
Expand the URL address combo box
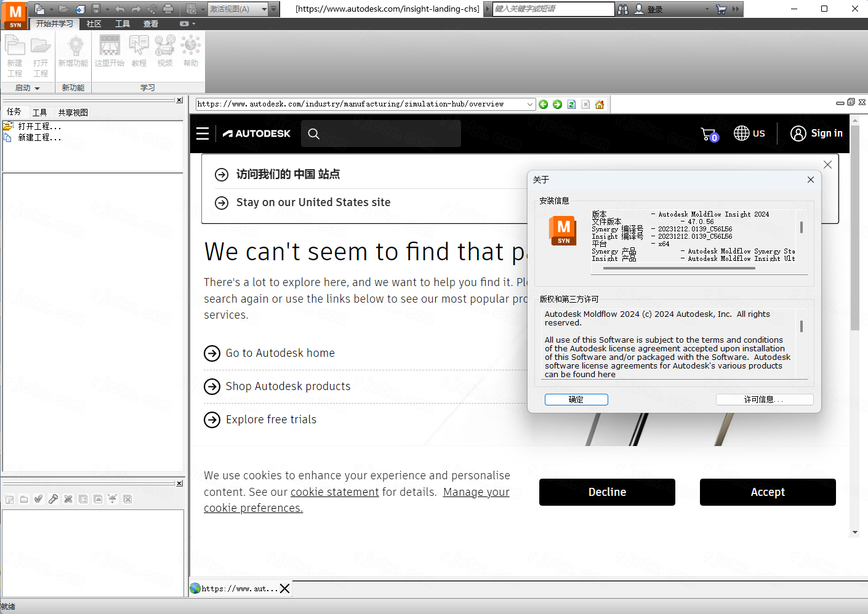pyautogui.click(x=529, y=105)
